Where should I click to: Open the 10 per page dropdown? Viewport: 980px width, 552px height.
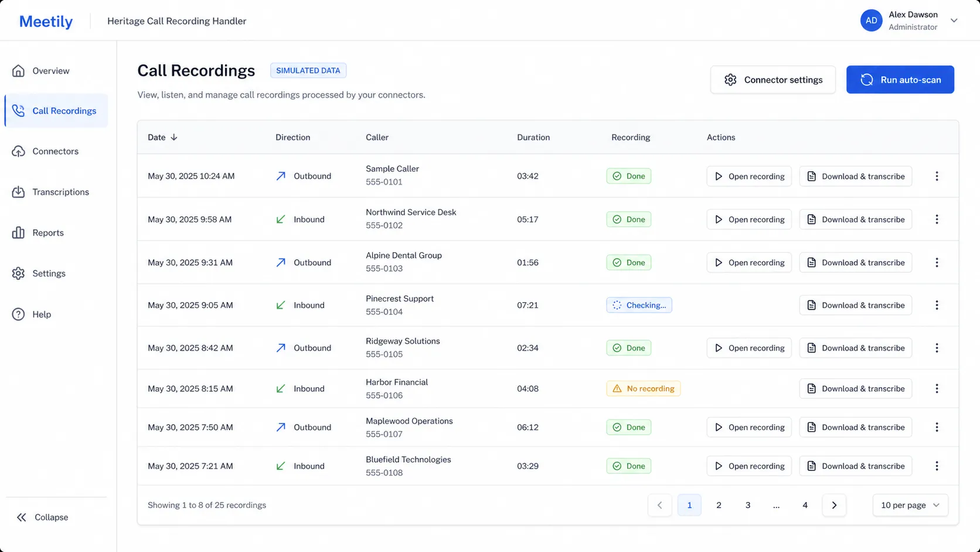tap(910, 505)
